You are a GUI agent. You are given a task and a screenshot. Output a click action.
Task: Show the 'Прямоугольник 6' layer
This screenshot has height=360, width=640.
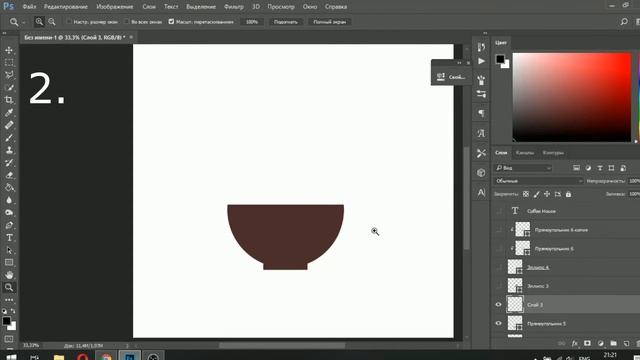498,249
